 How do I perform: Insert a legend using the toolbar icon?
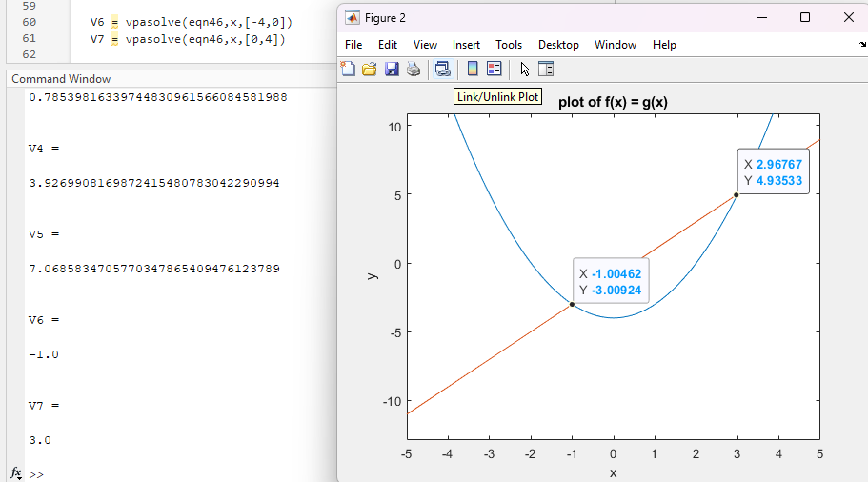tap(494, 69)
